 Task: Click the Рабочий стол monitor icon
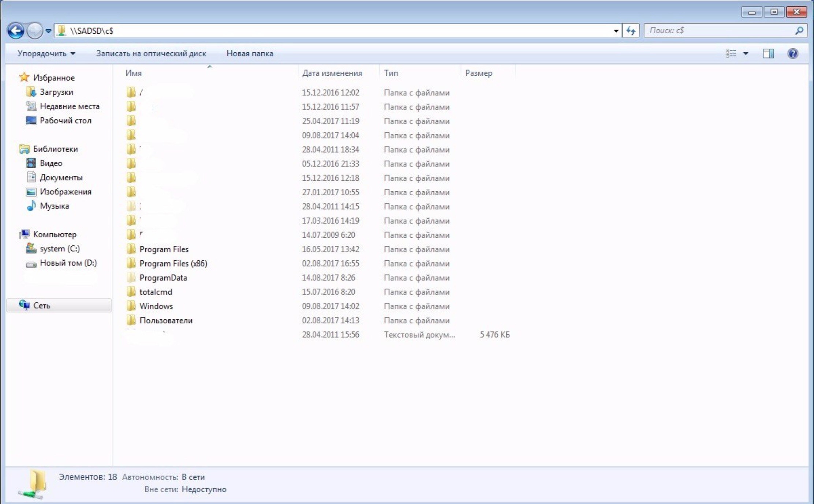(x=31, y=120)
